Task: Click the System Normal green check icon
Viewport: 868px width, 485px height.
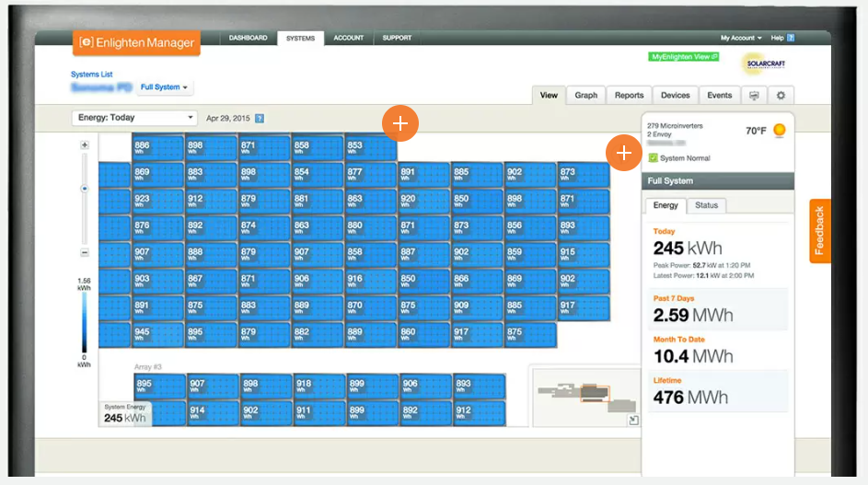Action: coord(654,157)
